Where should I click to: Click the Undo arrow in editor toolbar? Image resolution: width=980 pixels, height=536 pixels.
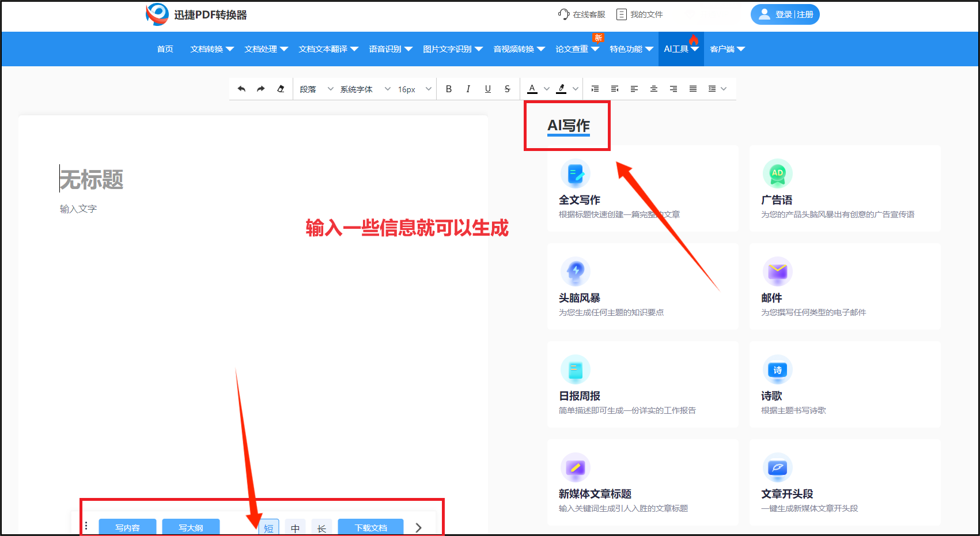[241, 88]
